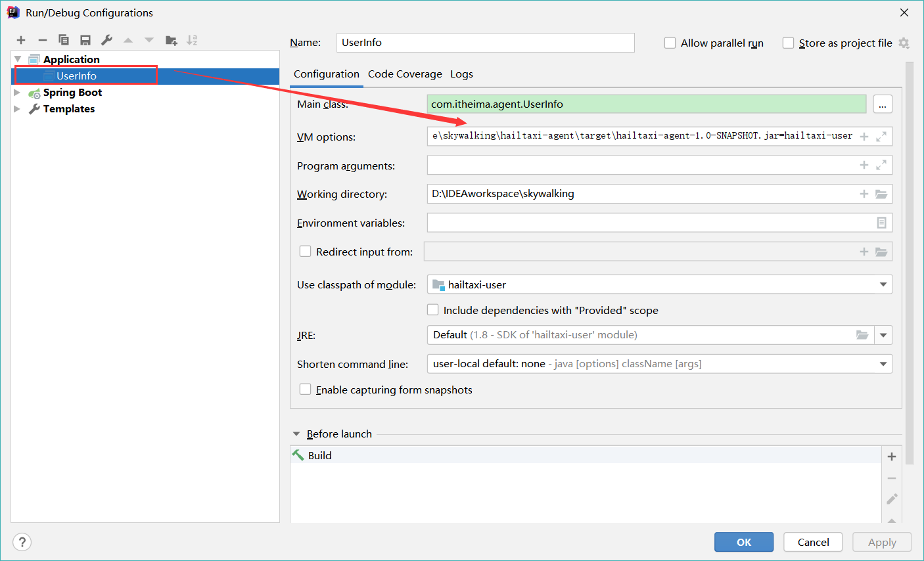Remove the selected Before launch task

[x=892, y=478]
